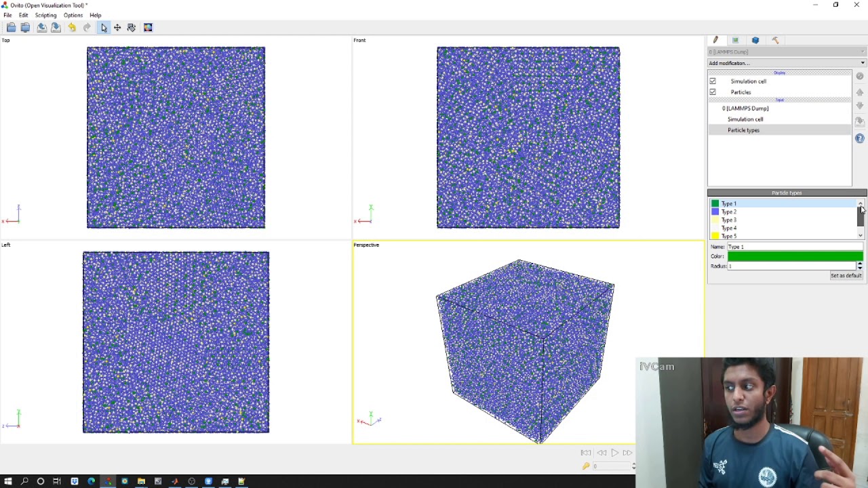Viewport: 868px width, 488px height.
Task: Click the green Color swatch bar
Action: (795, 256)
